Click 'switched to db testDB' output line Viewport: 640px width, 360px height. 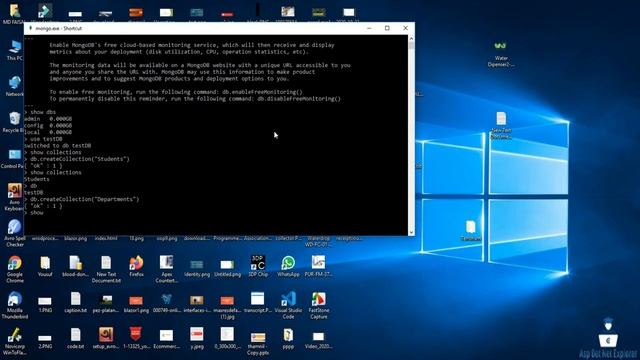(x=58, y=146)
